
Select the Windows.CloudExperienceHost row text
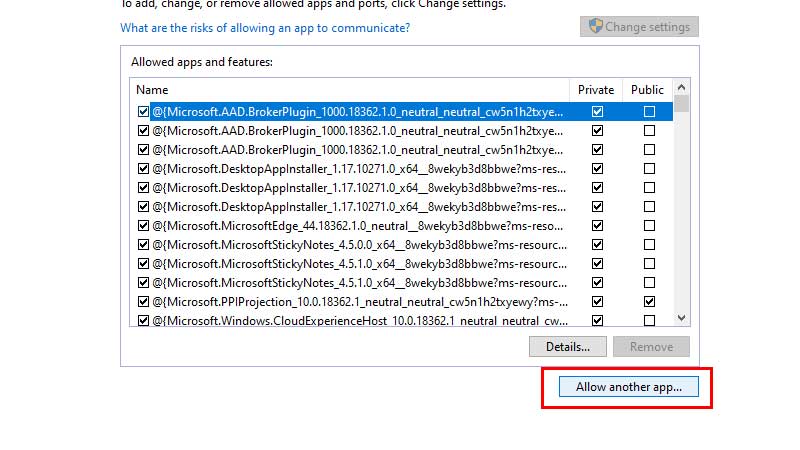click(360, 320)
